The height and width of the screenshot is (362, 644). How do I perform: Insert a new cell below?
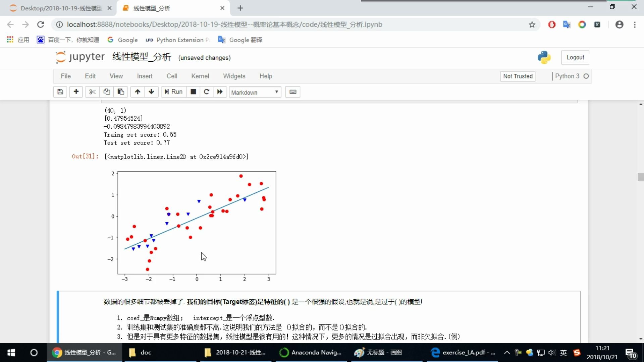tap(76, 92)
